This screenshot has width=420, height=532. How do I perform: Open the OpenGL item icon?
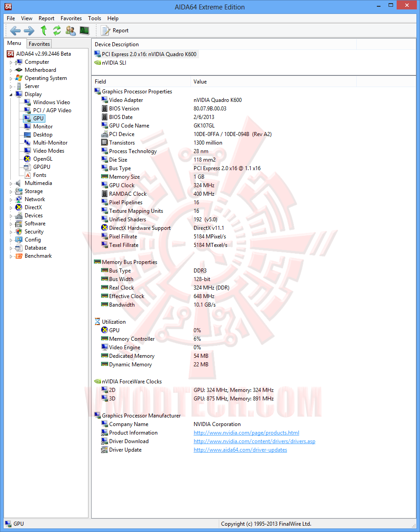(27, 159)
